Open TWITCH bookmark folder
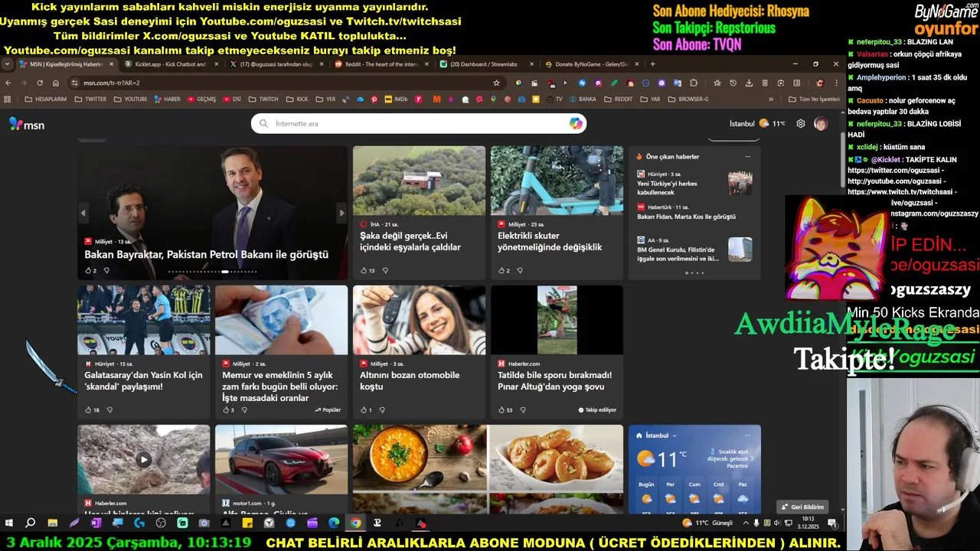Screen dimensions: 980x551 [x=263, y=99]
